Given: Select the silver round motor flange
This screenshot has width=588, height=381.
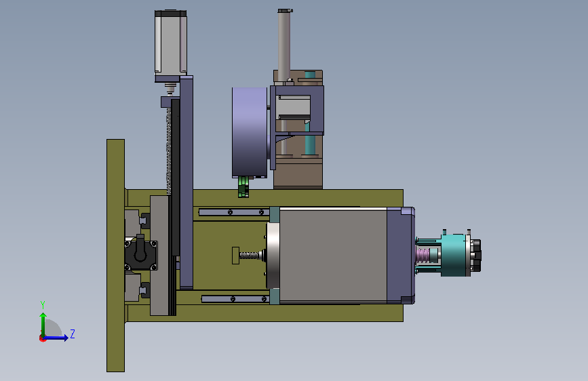Looking at the screenshot, I should pos(273,256).
